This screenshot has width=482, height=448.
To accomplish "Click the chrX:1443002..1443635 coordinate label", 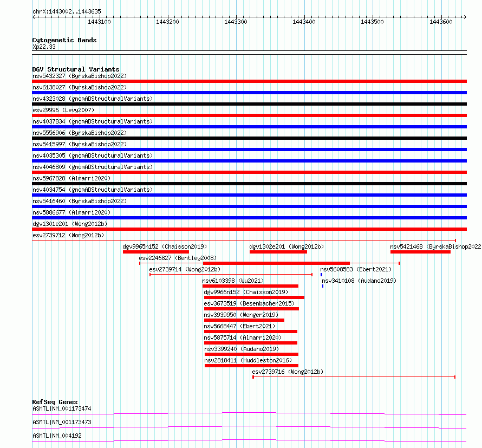I will [67, 11].
